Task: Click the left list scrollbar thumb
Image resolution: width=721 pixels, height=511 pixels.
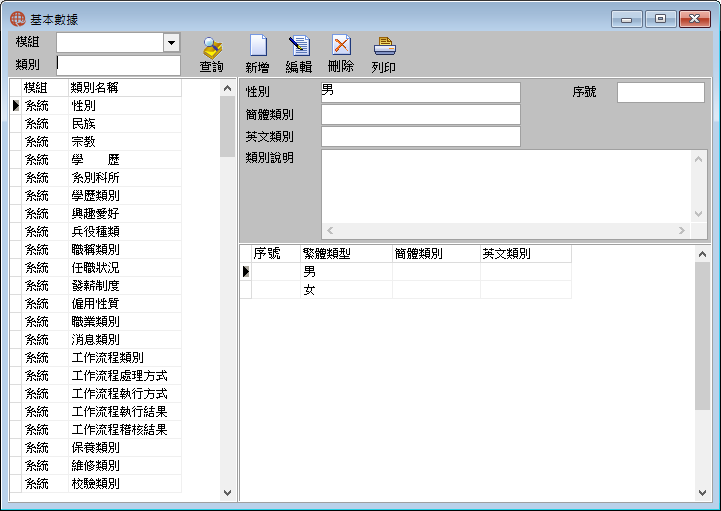Action: tap(227, 127)
